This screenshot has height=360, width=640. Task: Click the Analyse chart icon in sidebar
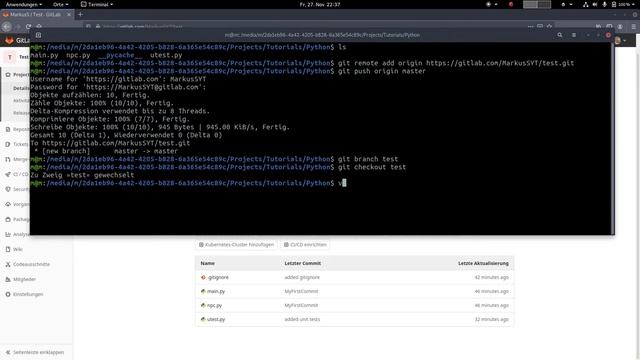point(8,234)
